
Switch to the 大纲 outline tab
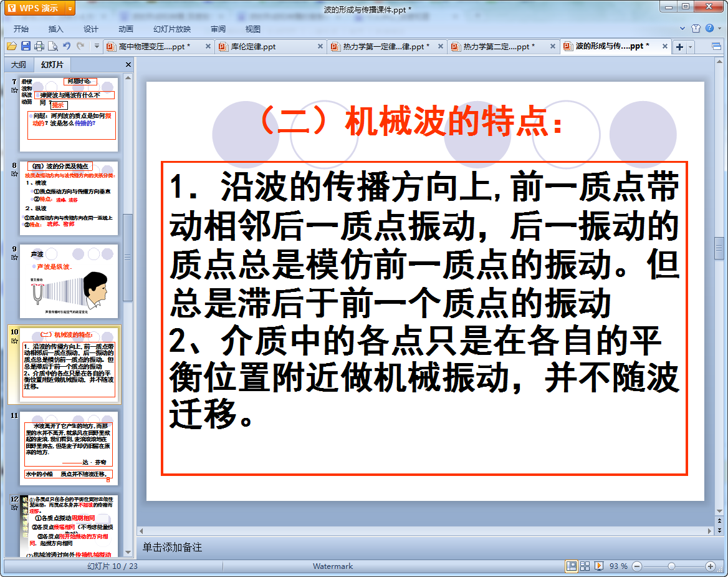[19, 64]
